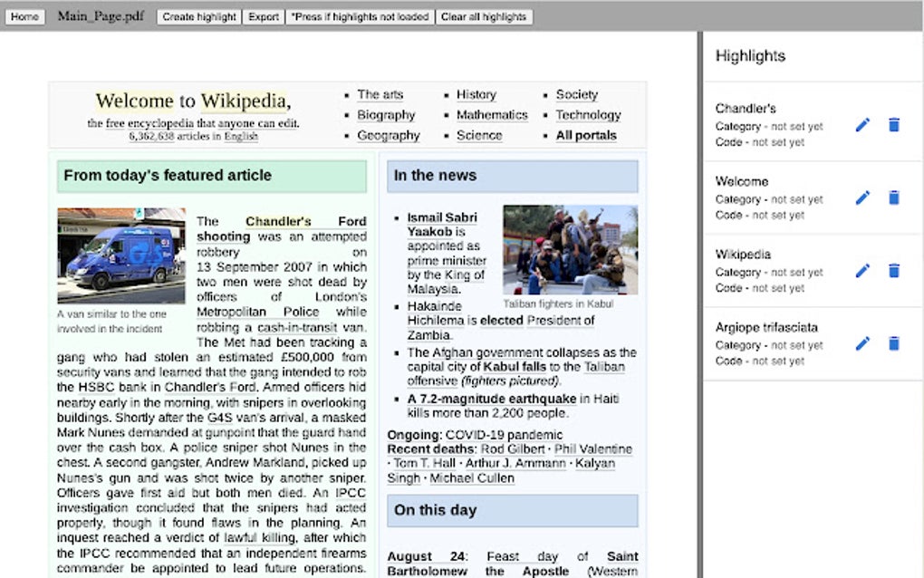The height and width of the screenshot is (578, 924).
Task: Follow the 'free encyclopedia' link
Action: click(149, 123)
